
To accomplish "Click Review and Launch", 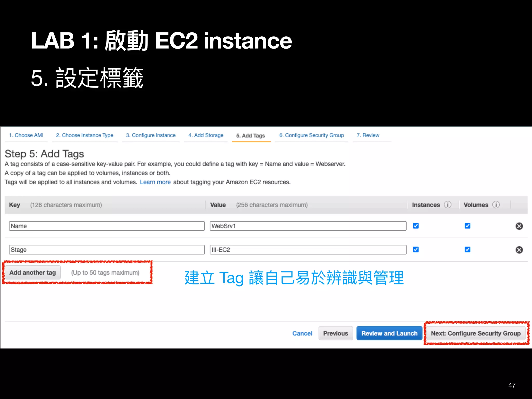I will pyautogui.click(x=389, y=333).
